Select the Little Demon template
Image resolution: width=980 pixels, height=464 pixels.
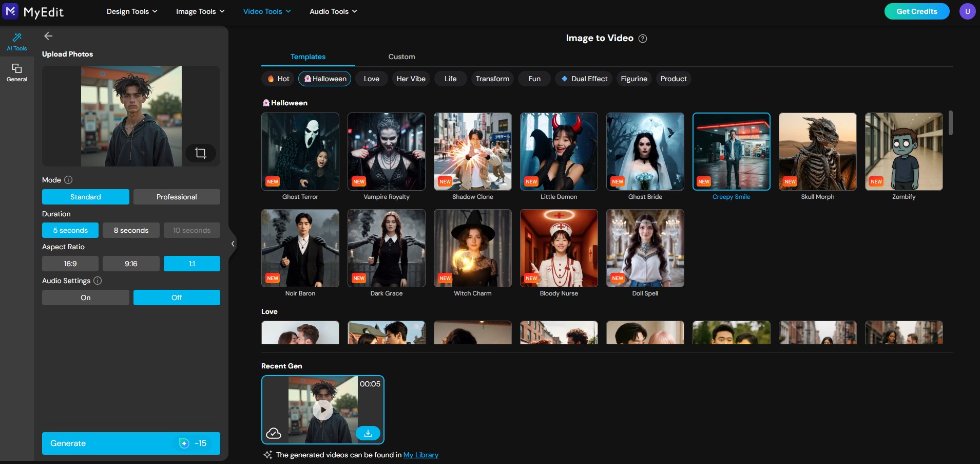point(559,152)
